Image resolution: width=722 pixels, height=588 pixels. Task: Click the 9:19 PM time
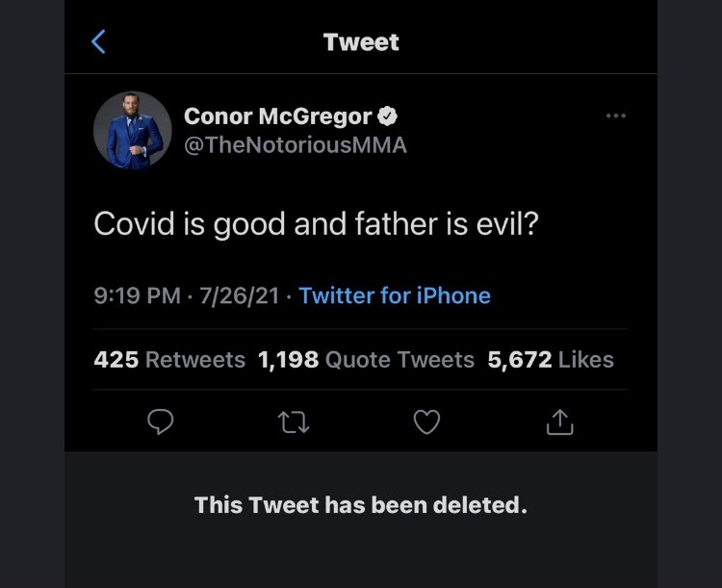click(136, 295)
